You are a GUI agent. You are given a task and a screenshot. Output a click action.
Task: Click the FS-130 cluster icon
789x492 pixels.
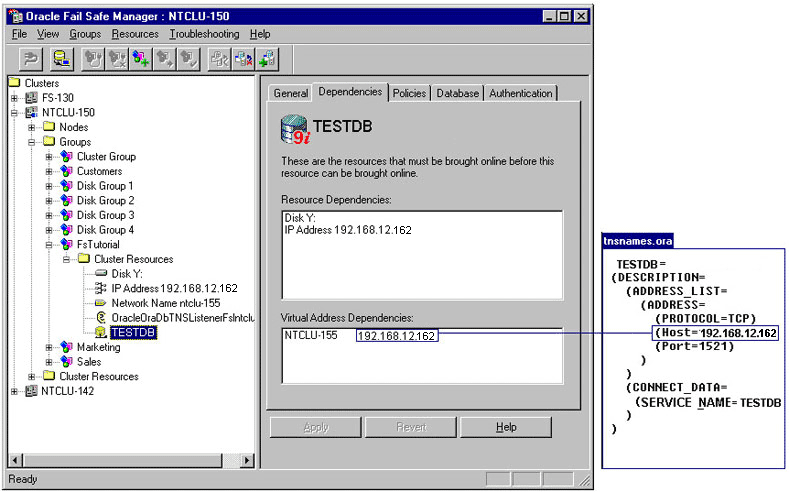coord(32,98)
